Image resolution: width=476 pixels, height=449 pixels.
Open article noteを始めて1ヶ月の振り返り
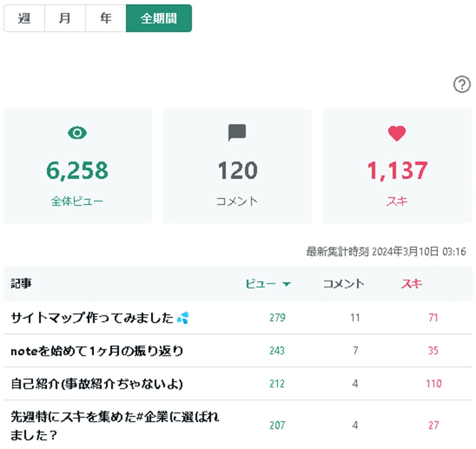pyautogui.click(x=97, y=351)
